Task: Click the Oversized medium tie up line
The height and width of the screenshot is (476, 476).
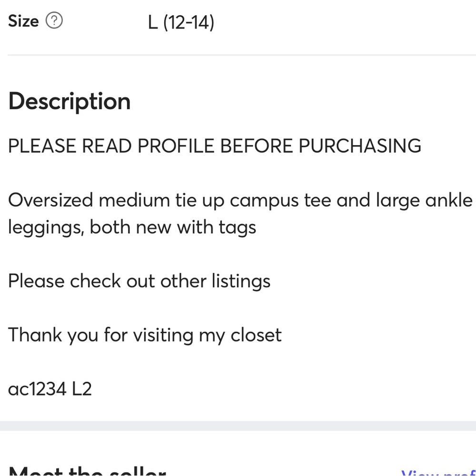Action: 240,201
